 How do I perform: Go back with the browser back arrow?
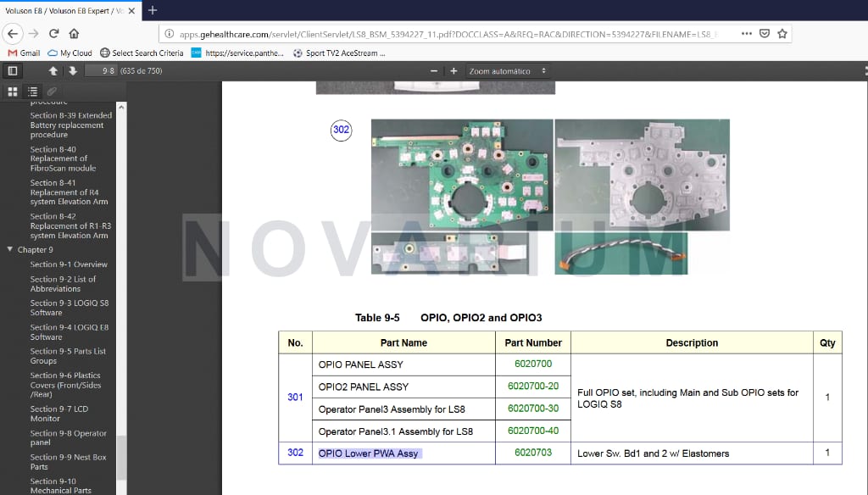click(13, 34)
